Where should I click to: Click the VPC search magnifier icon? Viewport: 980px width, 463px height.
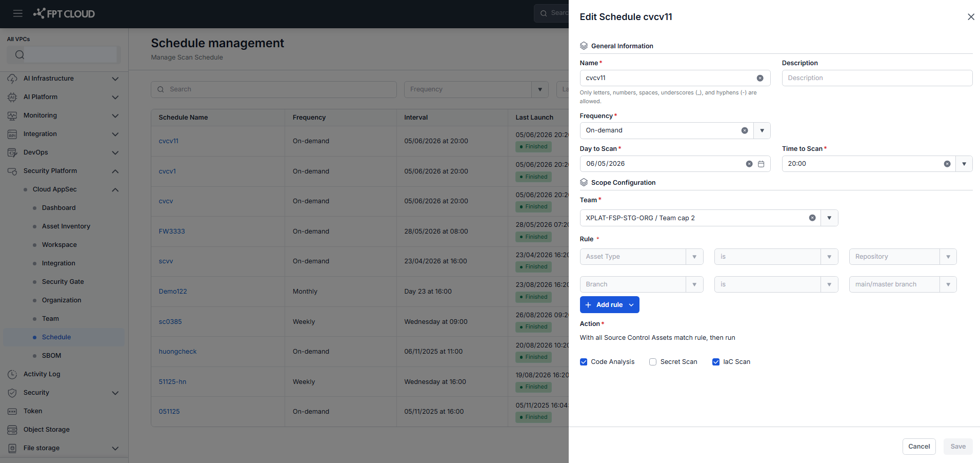click(x=19, y=54)
